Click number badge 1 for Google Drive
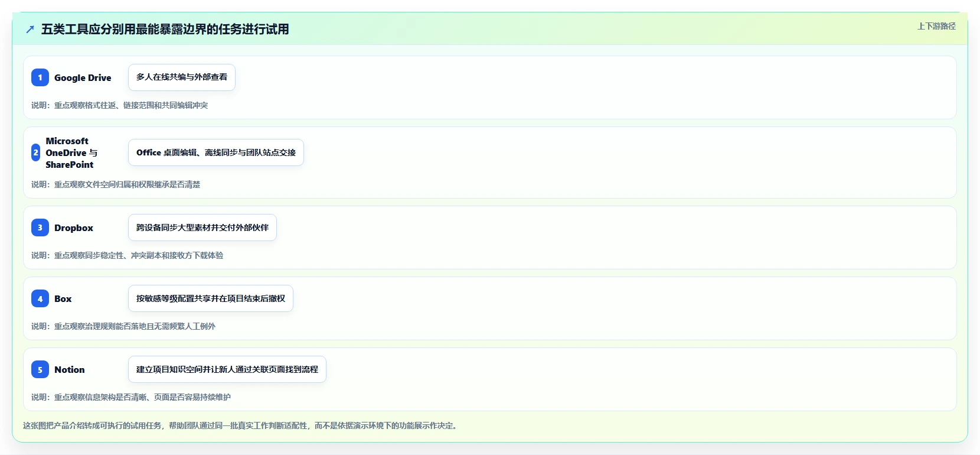This screenshot has height=455, width=980. click(x=40, y=77)
